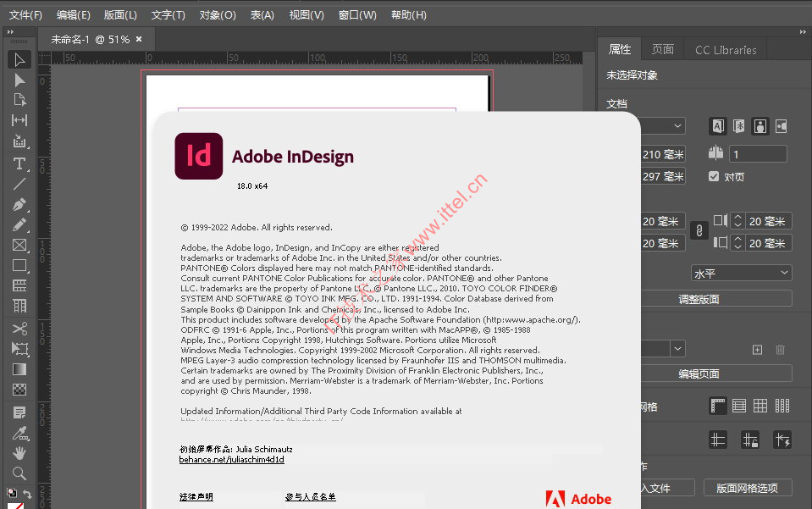The height and width of the screenshot is (509, 812).
Task: Toggle baseline grid display icon
Action: point(739,406)
